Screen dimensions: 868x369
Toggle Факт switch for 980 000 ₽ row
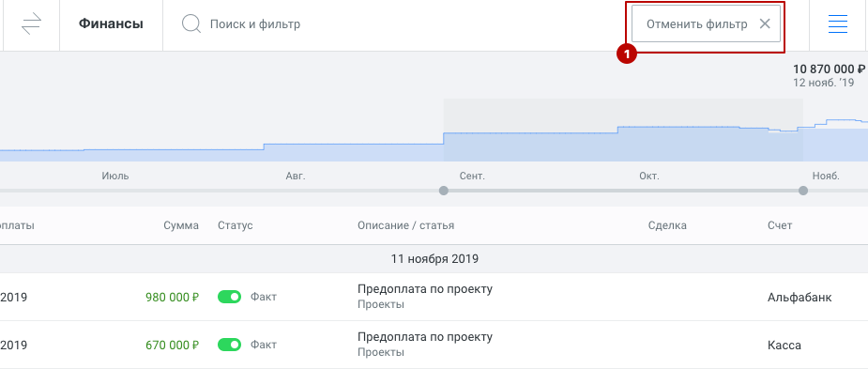coord(229,297)
